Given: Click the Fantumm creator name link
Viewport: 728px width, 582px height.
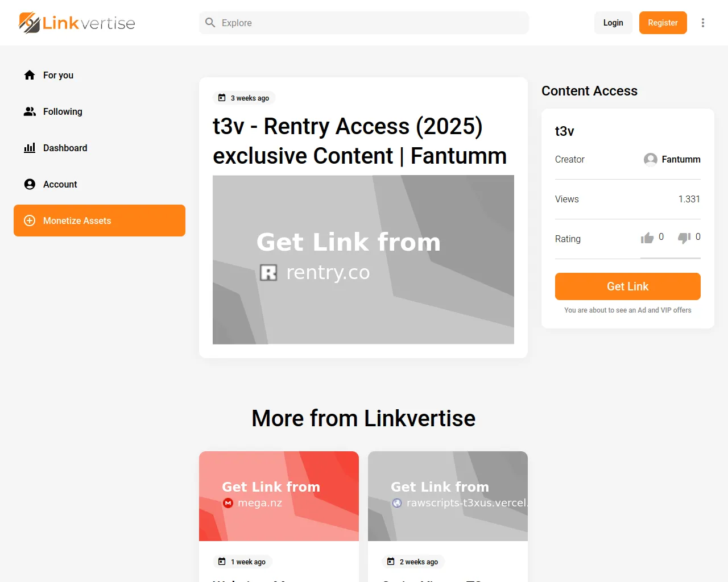Looking at the screenshot, I should (x=681, y=160).
